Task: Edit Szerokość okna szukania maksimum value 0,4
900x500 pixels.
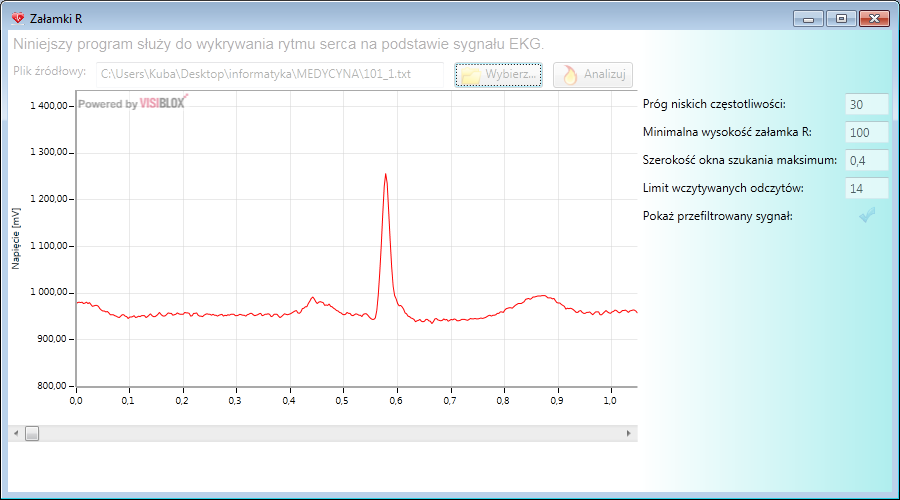Action: point(867,161)
